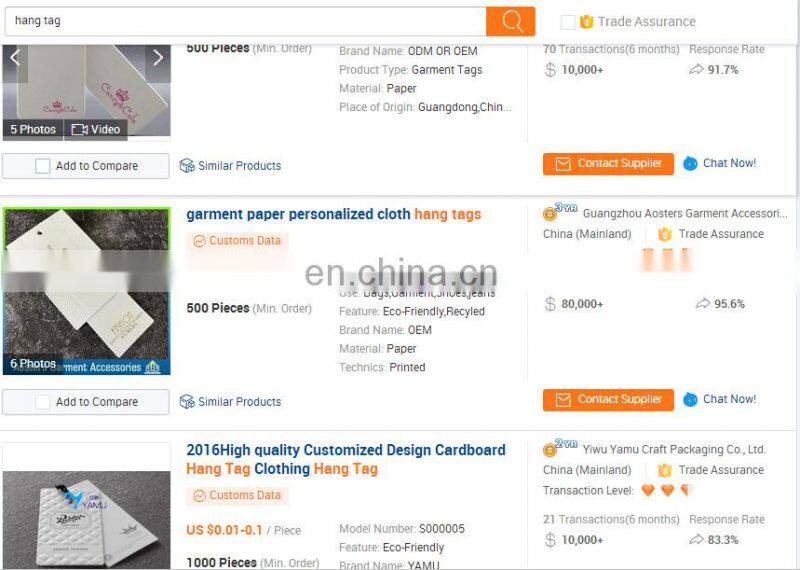
Task: Check Add to Compare for garment paper tags
Action: pyautogui.click(x=42, y=402)
